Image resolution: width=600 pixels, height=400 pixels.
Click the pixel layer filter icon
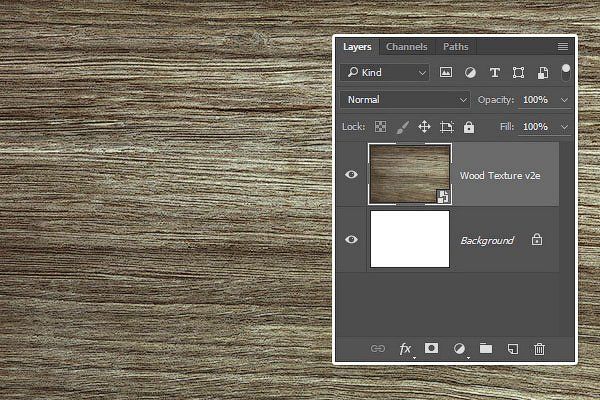pos(446,73)
